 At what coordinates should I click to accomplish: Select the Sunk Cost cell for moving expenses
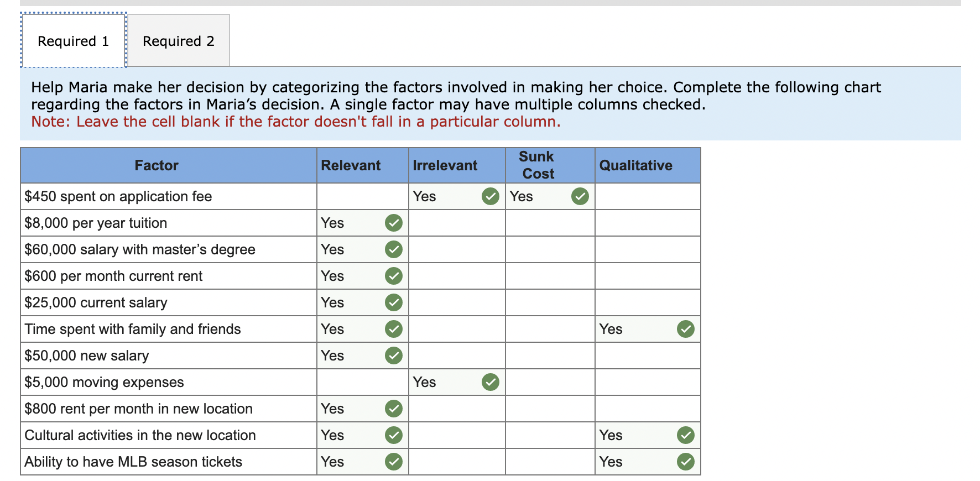[550, 382]
